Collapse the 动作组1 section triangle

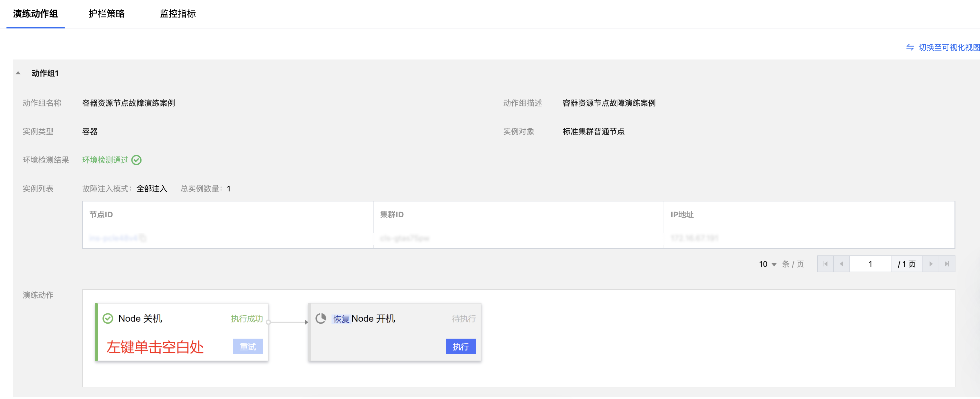pos(18,73)
